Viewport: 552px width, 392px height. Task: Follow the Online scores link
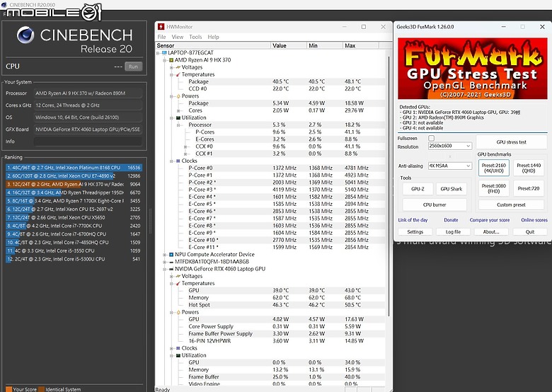534,220
